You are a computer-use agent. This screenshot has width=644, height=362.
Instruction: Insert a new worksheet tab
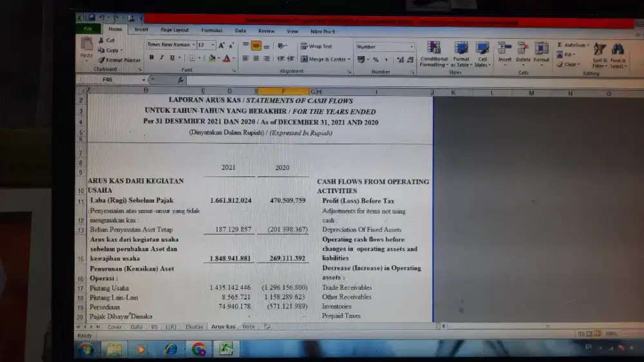[267, 327]
